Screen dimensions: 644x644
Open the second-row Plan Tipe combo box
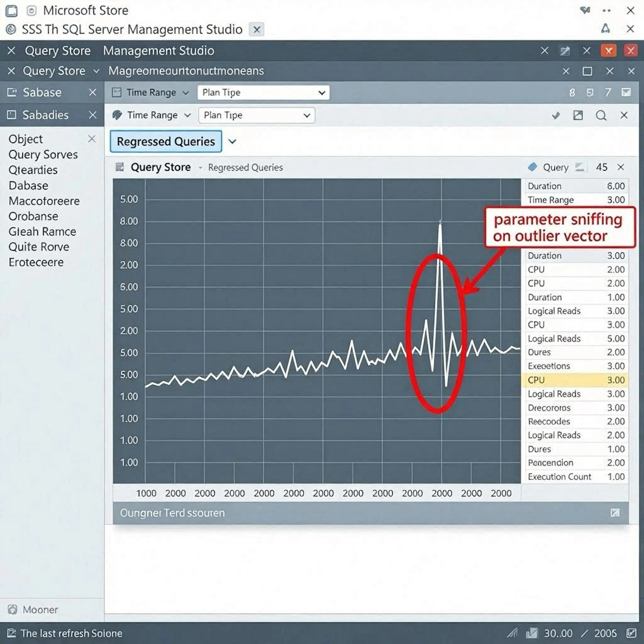(256, 115)
